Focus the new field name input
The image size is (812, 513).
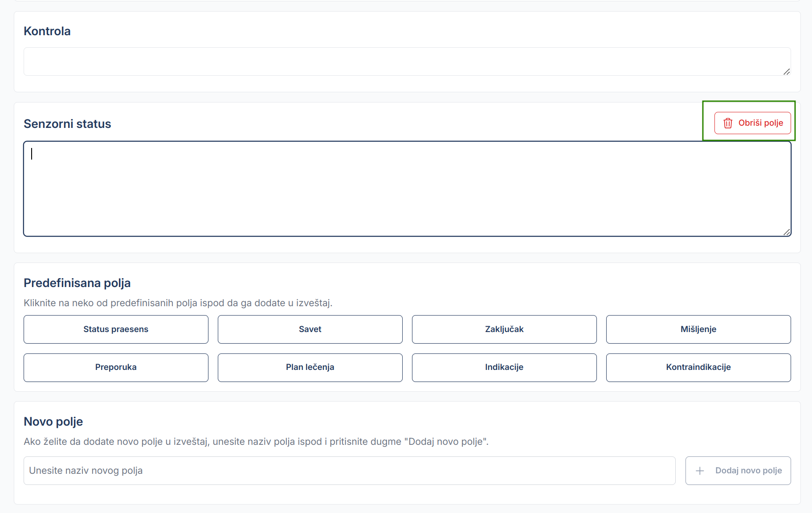(x=347, y=471)
